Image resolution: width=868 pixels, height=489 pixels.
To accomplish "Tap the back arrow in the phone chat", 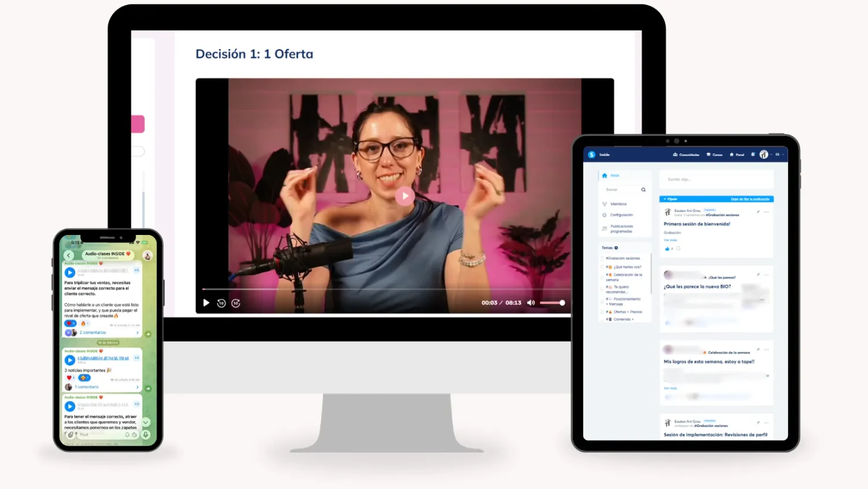I will [69, 255].
